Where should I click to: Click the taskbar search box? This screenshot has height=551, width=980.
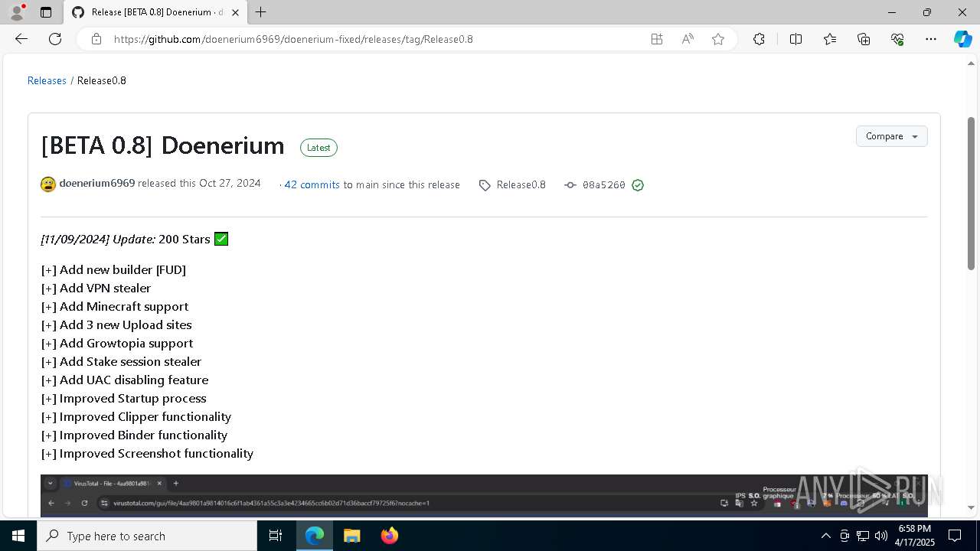coord(147,536)
